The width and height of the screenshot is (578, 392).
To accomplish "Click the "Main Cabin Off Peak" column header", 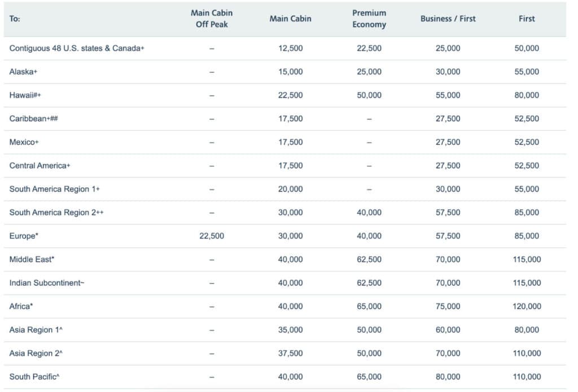I will click(211, 19).
